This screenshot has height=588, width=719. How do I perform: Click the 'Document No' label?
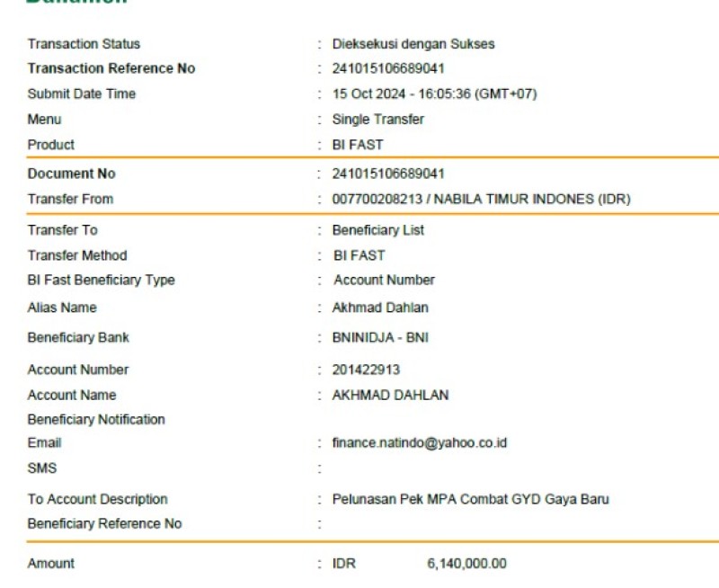click(x=72, y=174)
